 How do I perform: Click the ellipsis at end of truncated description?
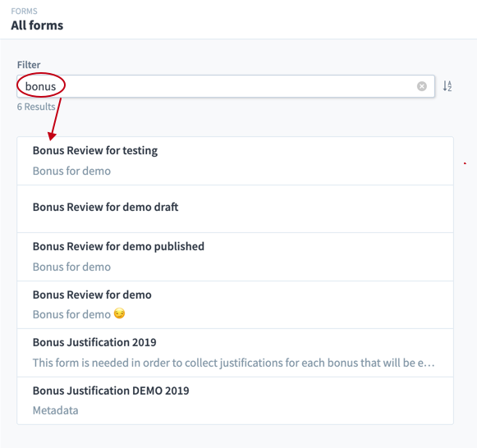429,363
